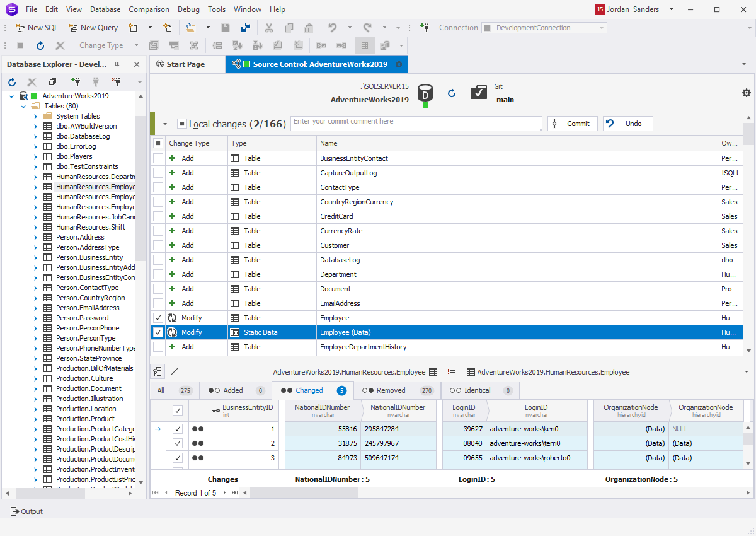This screenshot has height=536, width=756.
Task: Open the Connection dropdown showing DevelopmentConnection
Action: [x=600, y=28]
